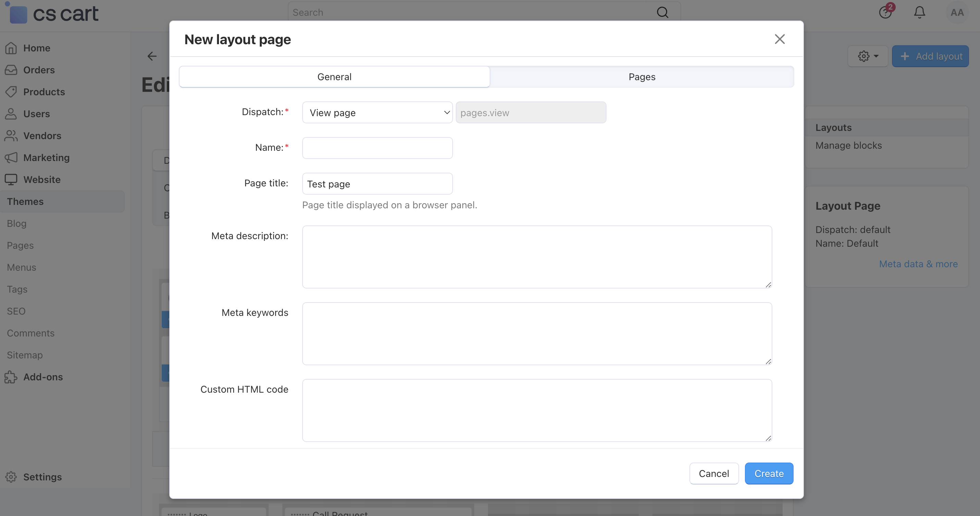
Task: Click the Layout Page heading
Action: (x=848, y=206)
